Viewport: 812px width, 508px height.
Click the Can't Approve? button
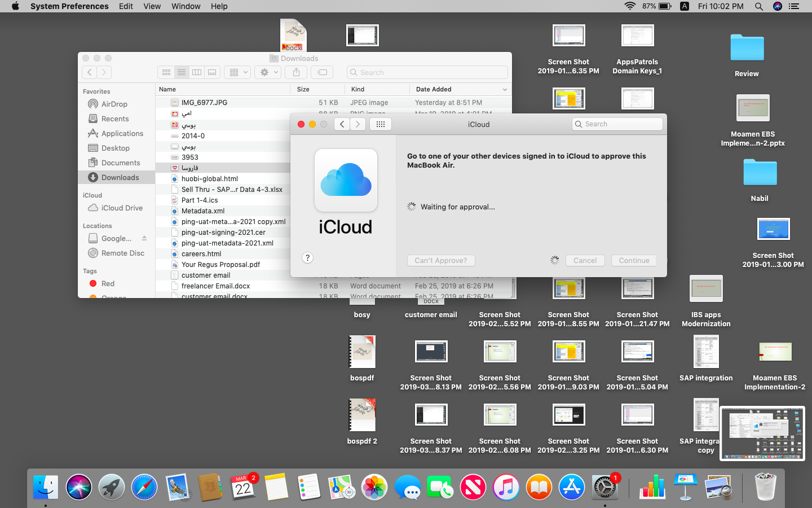tap(441, 260)
